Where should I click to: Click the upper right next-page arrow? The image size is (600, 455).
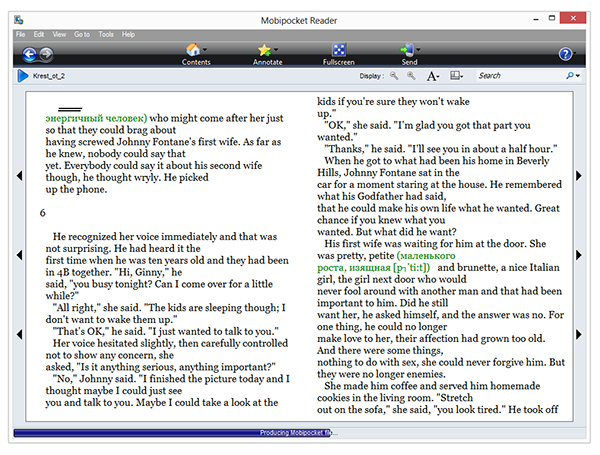coord(578,176)
